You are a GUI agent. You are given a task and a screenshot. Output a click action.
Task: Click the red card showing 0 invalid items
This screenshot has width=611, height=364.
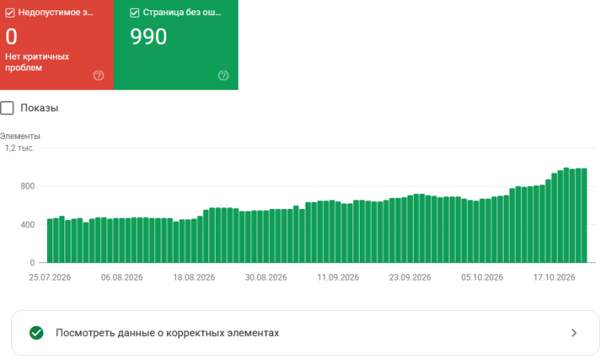[57, 45]
